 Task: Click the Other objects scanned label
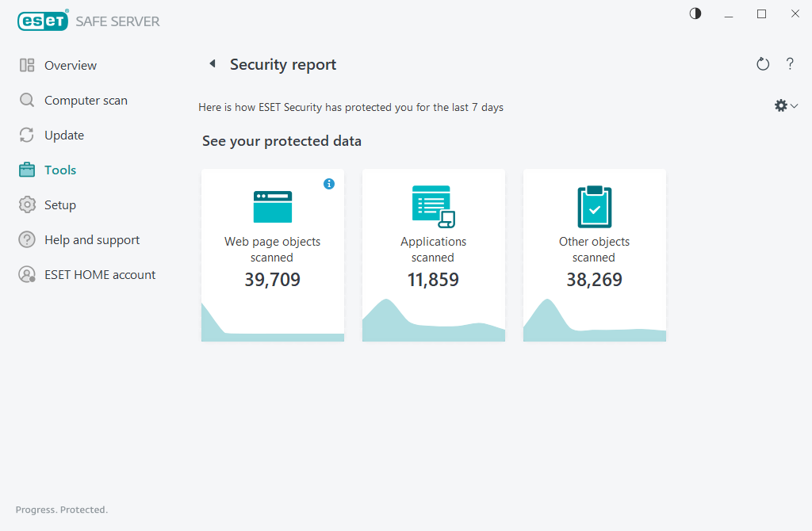(595, 250)
